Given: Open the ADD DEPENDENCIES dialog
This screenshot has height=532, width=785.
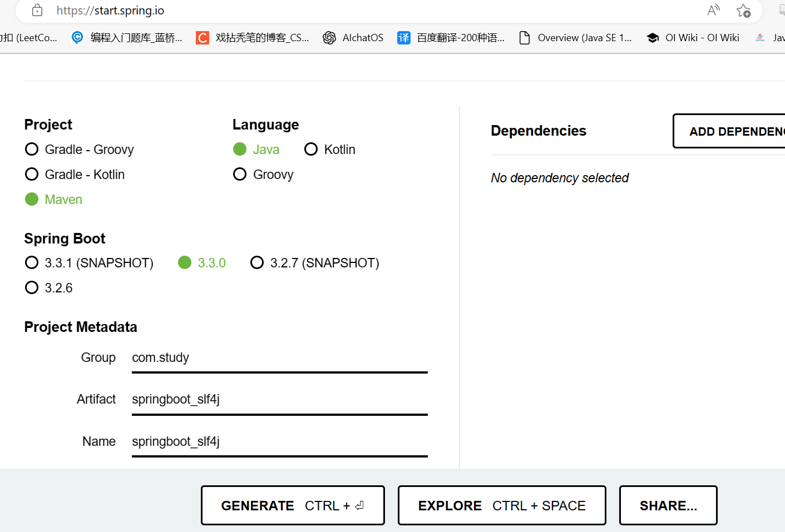Looking at the screenshot, I should (740, 131).
